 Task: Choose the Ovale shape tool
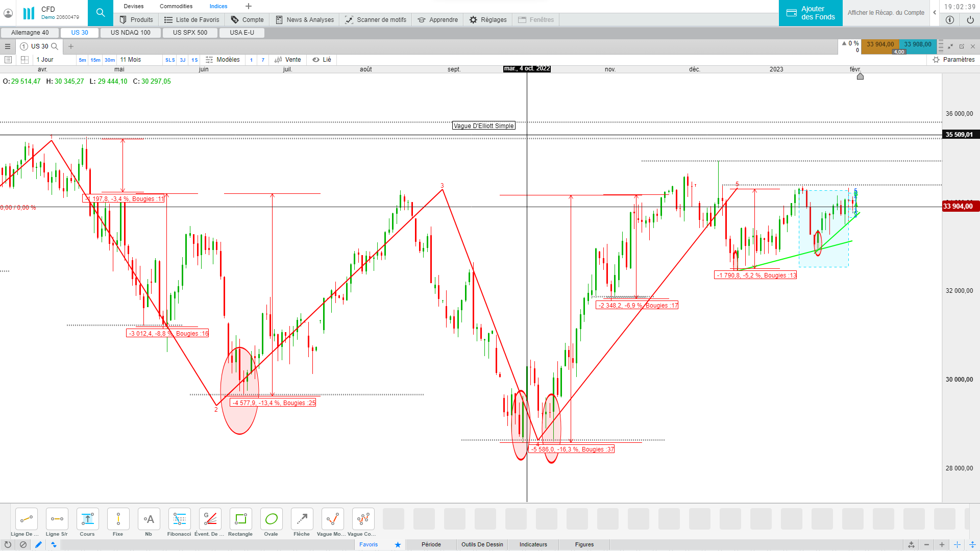(271, 519)
